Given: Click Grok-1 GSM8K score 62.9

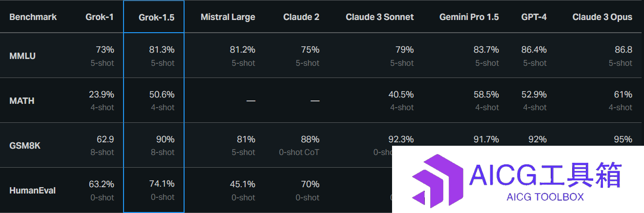Looking at the screenshot, I should tap(105, 139).
